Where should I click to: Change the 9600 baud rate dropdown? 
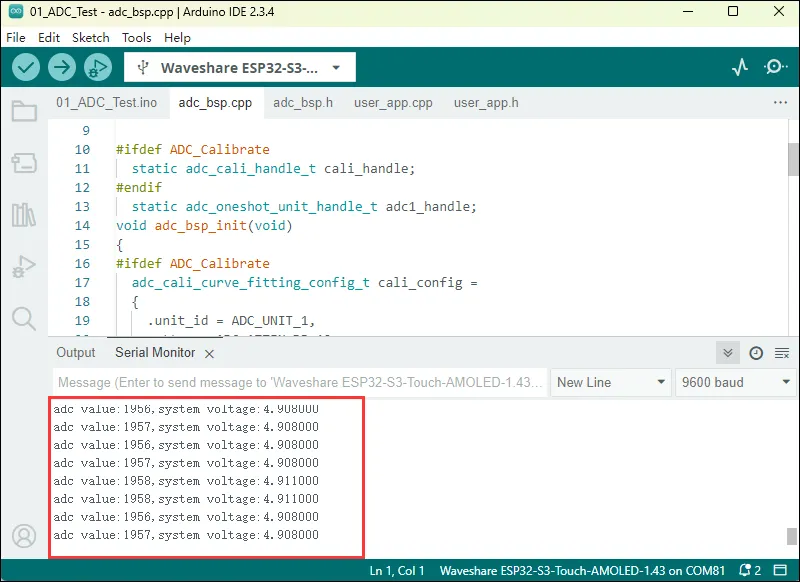[x=735, y=382]
